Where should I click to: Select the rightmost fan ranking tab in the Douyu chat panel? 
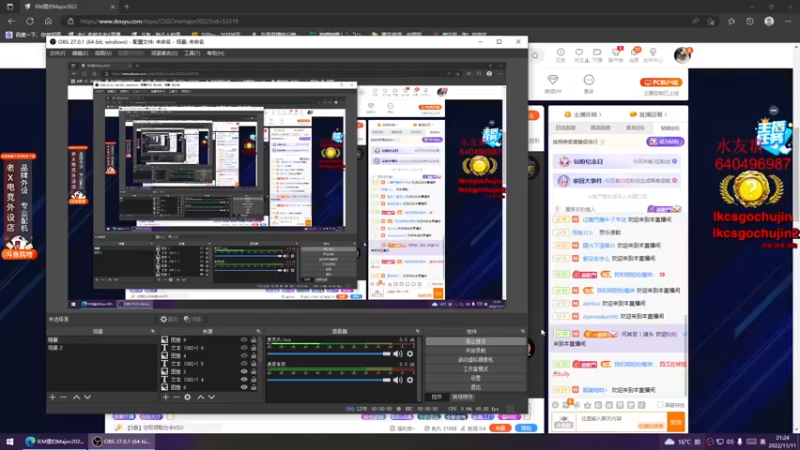coord(669,128)
